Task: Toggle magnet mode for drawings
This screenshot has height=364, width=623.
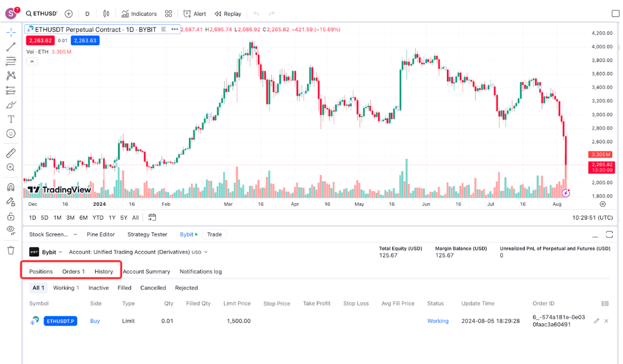Action: click(11, 187)
